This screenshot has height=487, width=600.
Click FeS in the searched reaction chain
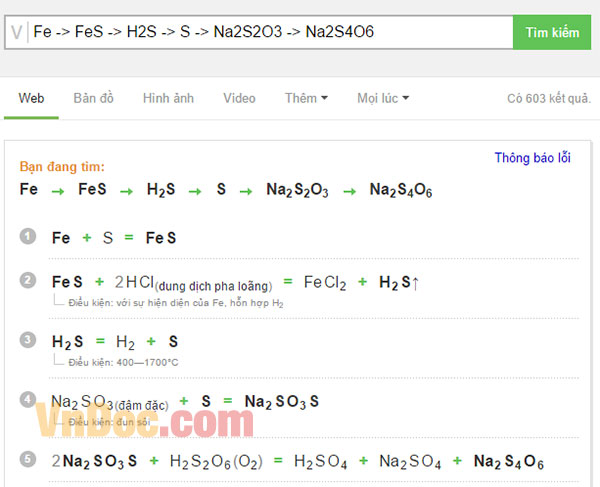(92, 189)
